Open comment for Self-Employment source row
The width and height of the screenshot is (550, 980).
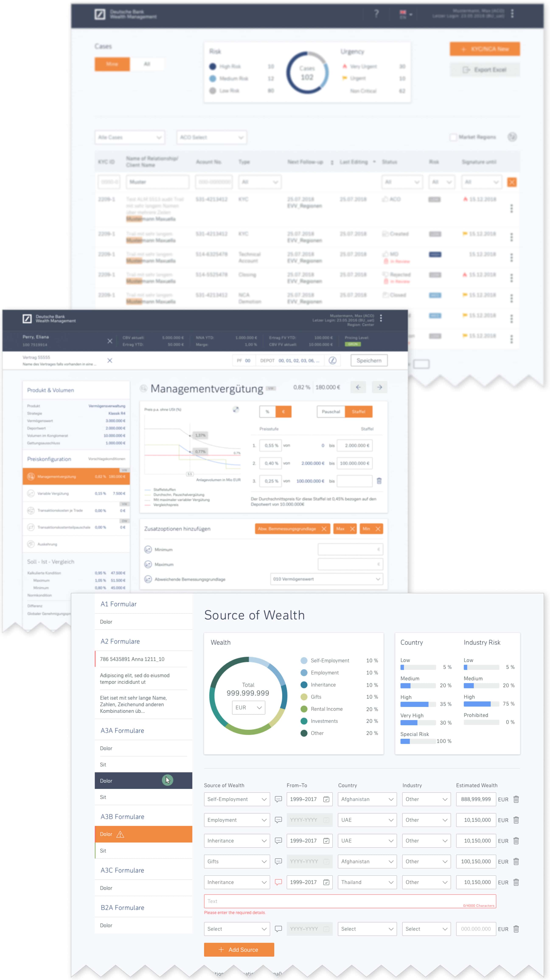(x=278, y=799)
